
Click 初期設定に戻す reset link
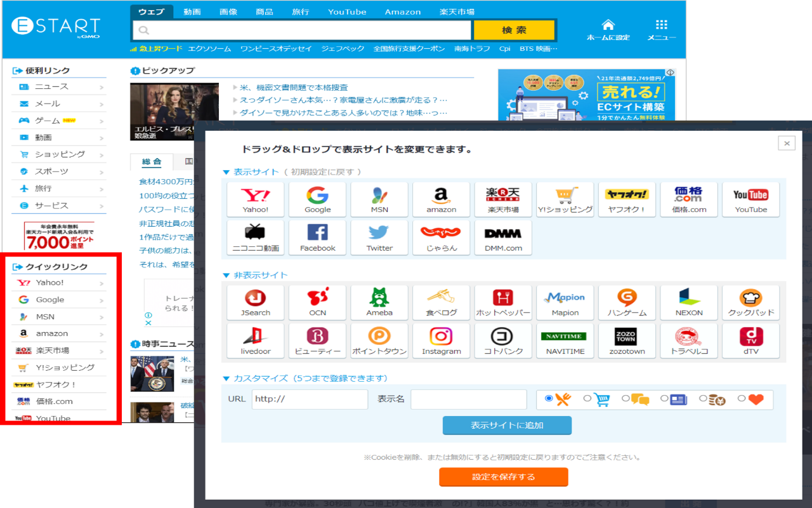323,172
